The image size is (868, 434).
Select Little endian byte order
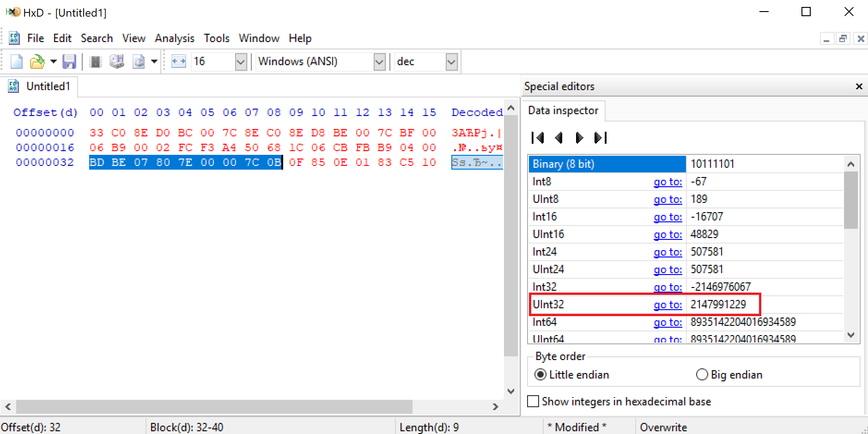click(x=540, y=375)
